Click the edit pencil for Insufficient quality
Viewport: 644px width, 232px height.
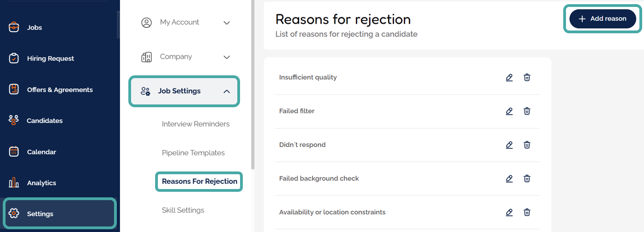click(509, 78)
